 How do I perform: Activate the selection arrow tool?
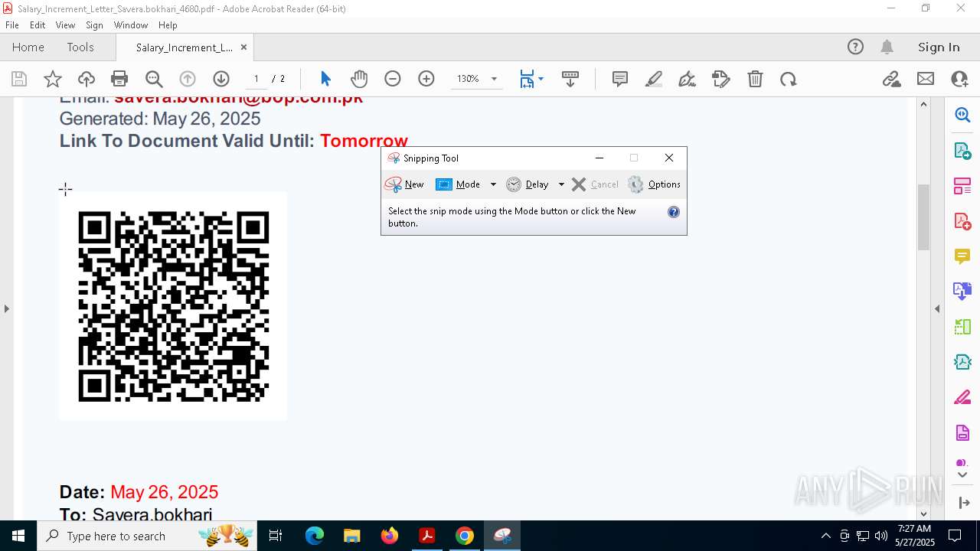coord(325,79)
